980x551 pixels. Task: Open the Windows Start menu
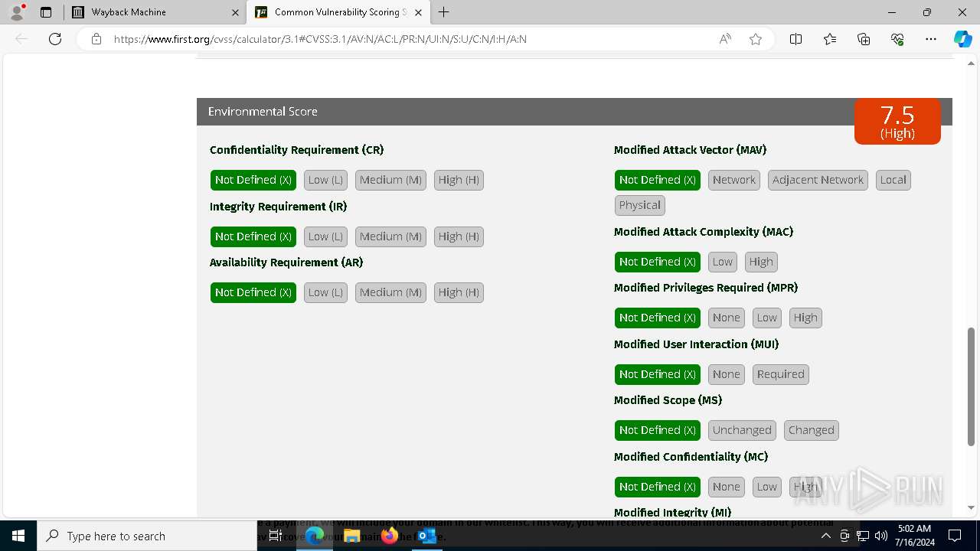pos(18,536)
